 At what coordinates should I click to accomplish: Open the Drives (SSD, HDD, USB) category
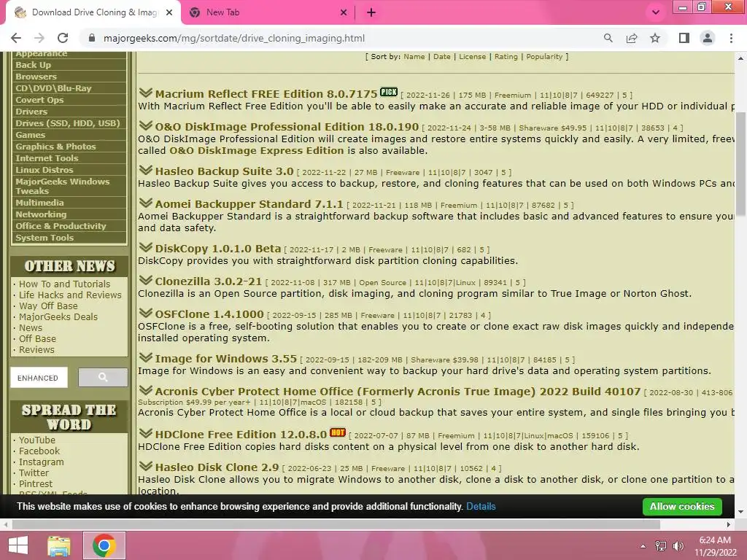tap(69, 122)
